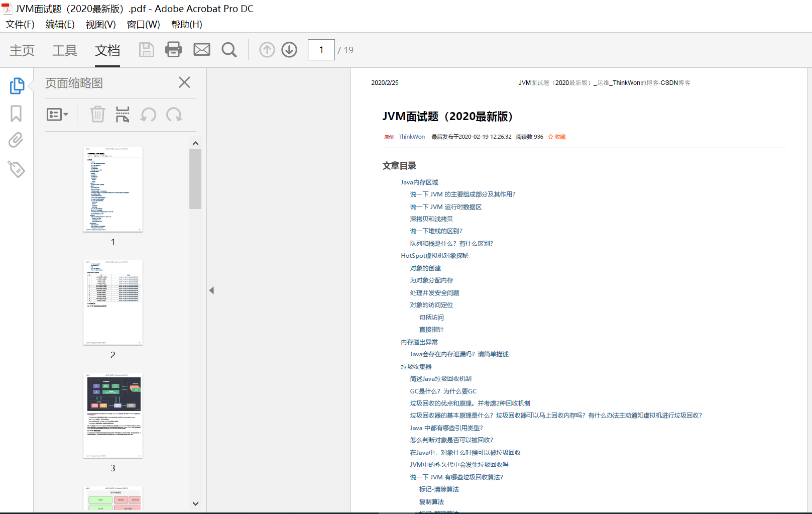Viewport: 812px width, 514px height.
Task: Open link 内存溢出异常
Action: 419,342
